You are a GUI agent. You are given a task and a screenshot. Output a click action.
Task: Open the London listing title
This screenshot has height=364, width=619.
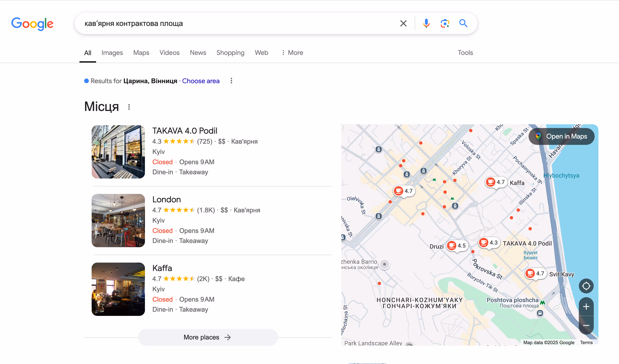point(166,199)
